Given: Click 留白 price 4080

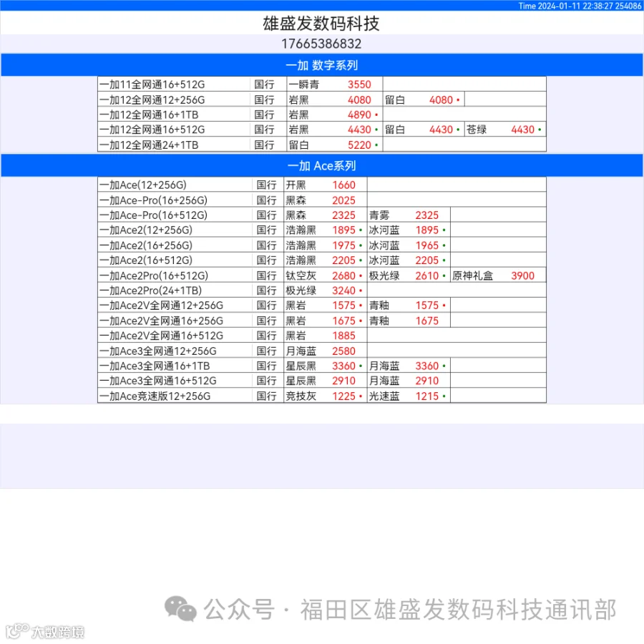Looking at the screenshot, I should (x=441, y=99).
